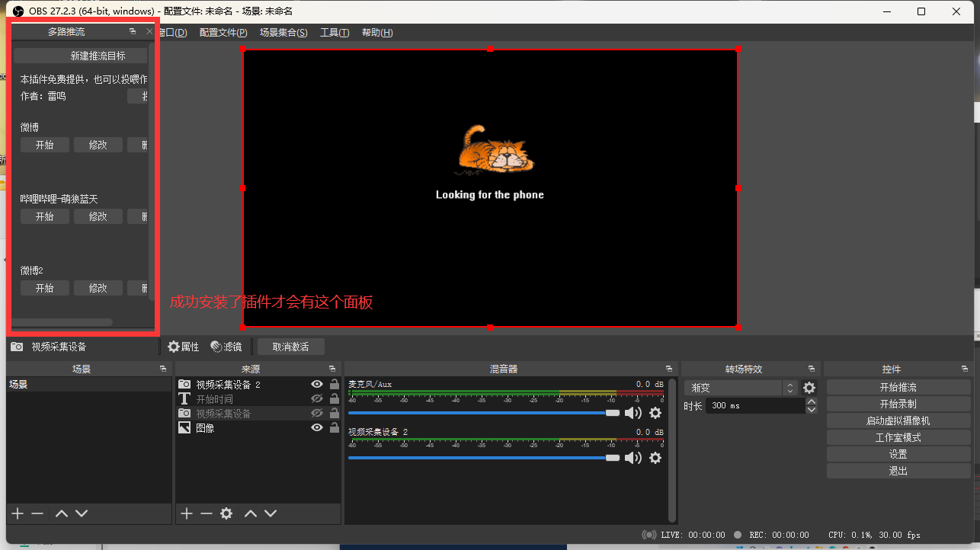Screen dimensions: 980x550
Task: Click the mixer panel vertical scrollbar
Action: coord(671,449)
